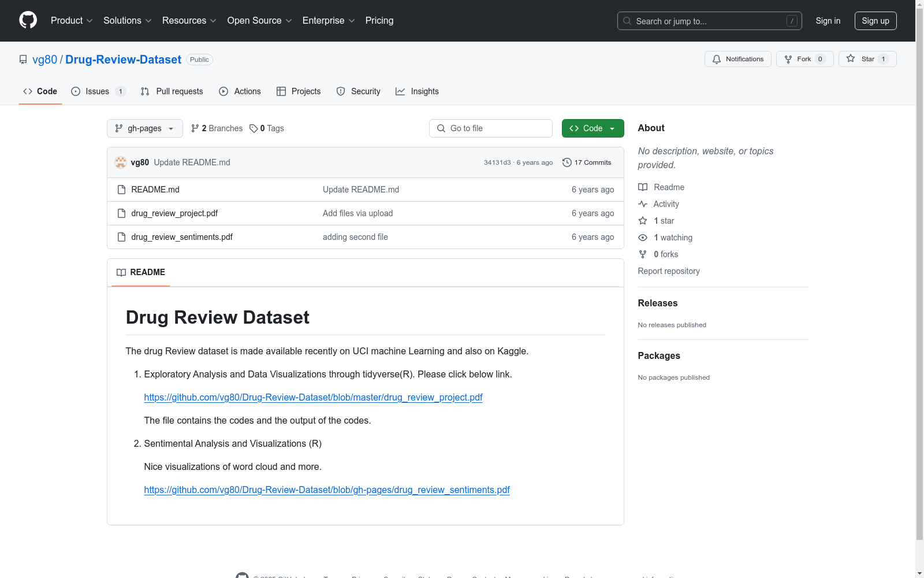Screen dimensions: 924x578
Task: Expand the green Code dropdown
Action: [x=593, y=128]
